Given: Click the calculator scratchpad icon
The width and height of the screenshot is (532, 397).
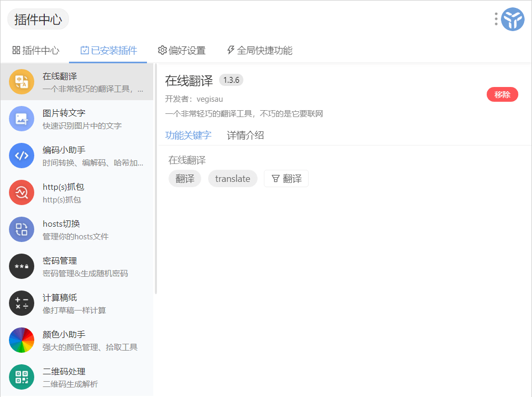Looking at the screenshot, I should [22, 303].
